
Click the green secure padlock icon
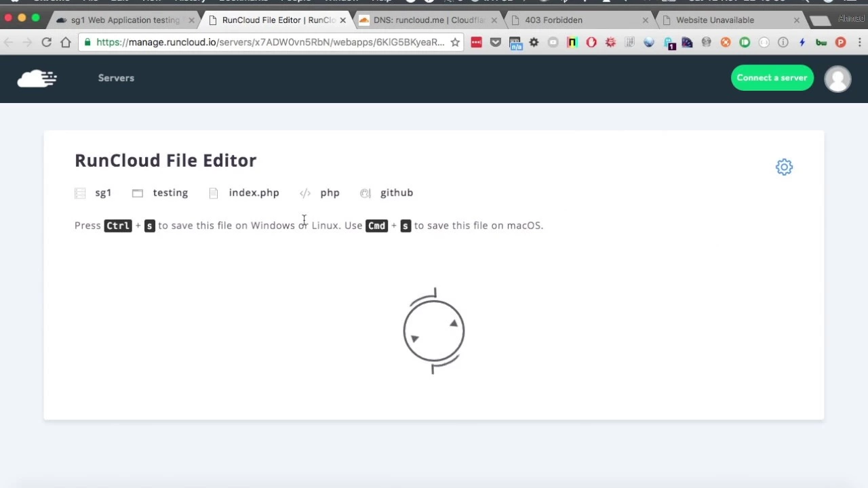[87, 42]
